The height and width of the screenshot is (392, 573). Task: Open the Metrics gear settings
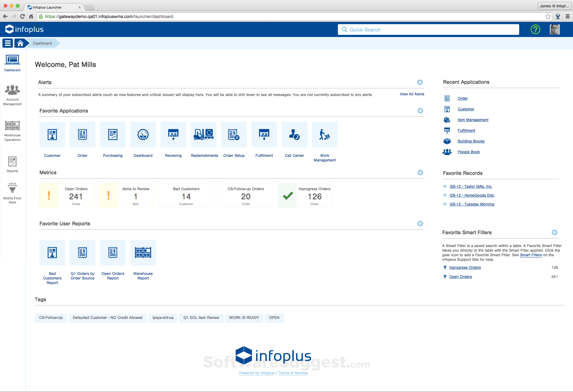click(x=420, y=172)
